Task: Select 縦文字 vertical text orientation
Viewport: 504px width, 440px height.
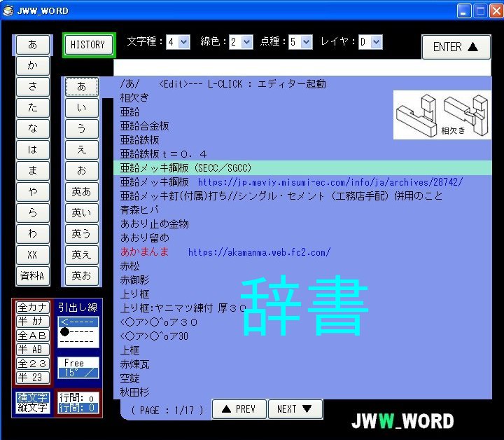Action: [32, 407]
